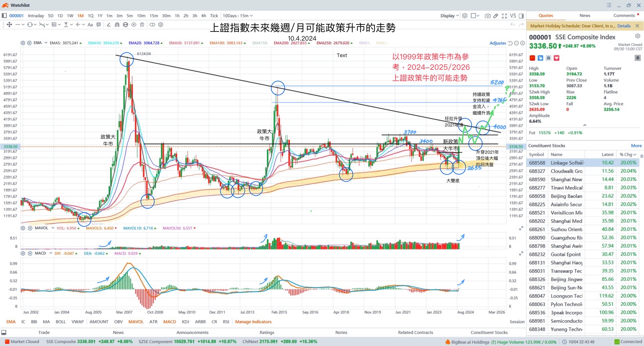644x346 pixels.
Task: Toggle the RSI indicator
Action: click(226, 322)
